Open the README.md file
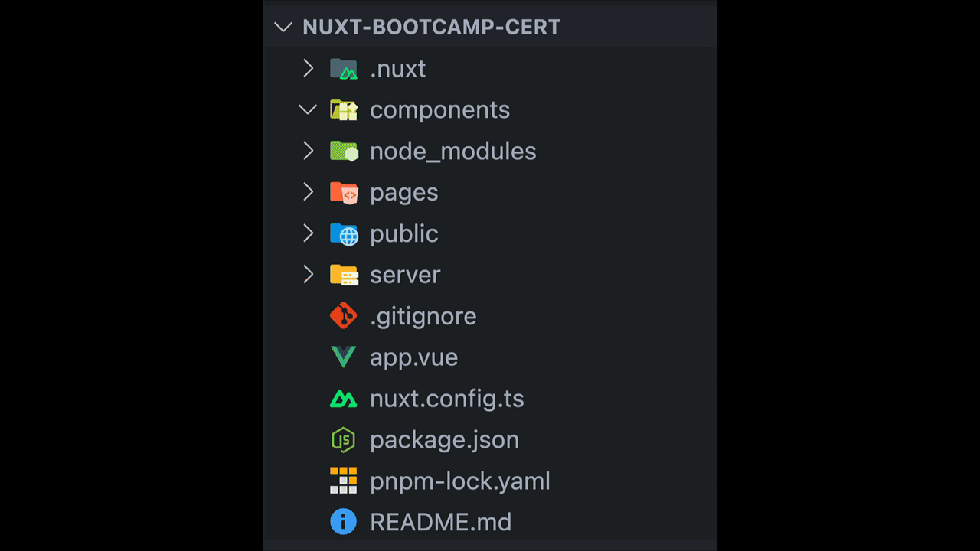The image size is (980, 551). pyautogui.click(x=440, y=522)
